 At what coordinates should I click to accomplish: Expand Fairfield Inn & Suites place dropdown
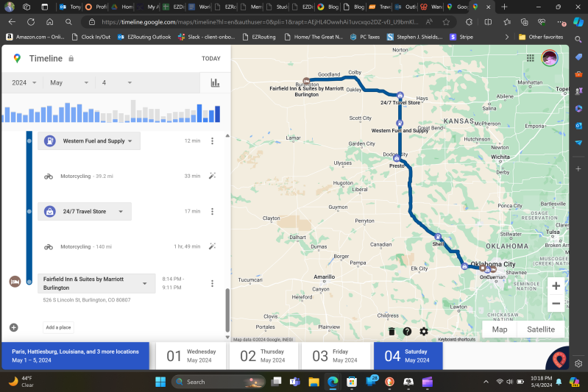145,284
